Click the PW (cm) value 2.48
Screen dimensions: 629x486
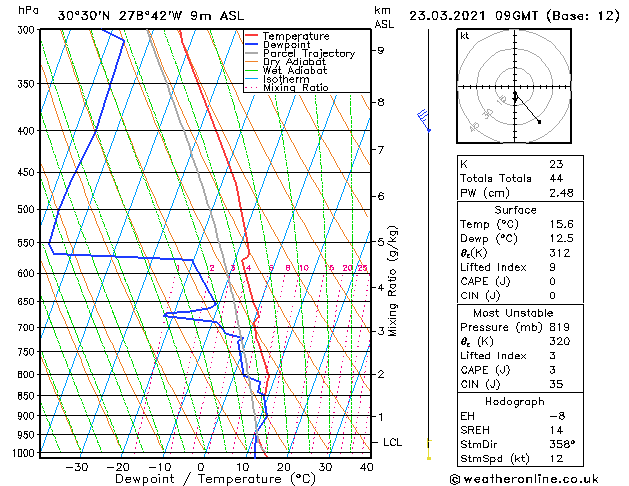point(561,193)
